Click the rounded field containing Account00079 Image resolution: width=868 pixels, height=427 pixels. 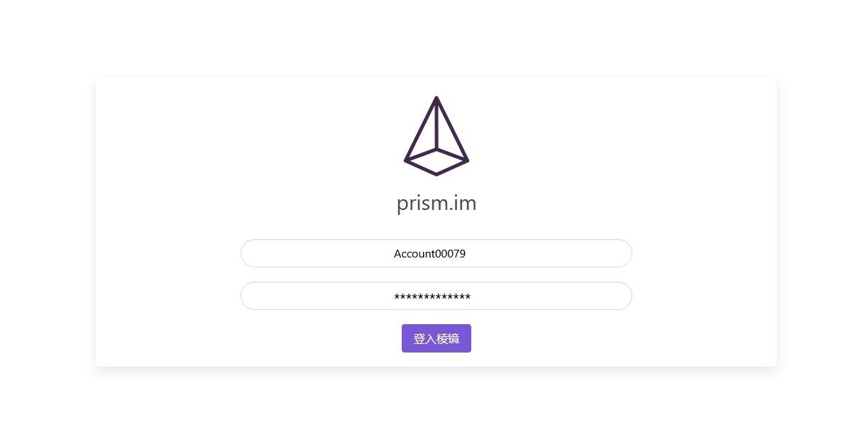(436, 253)
